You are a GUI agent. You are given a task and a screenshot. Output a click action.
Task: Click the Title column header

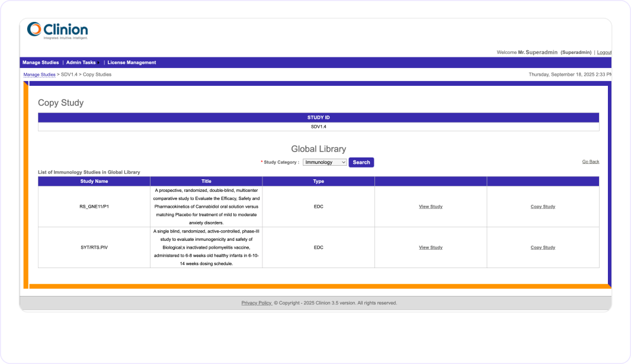point(206,181)
